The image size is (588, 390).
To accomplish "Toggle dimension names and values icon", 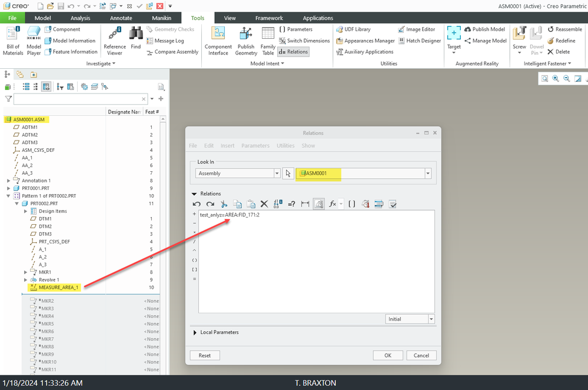I will pyautogui.click(x=278, y=204).
